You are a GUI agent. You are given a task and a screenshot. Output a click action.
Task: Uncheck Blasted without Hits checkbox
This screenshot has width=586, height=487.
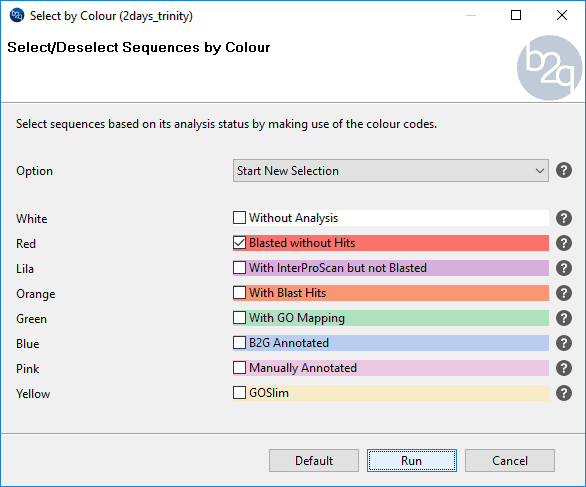(x=239, y=243)
